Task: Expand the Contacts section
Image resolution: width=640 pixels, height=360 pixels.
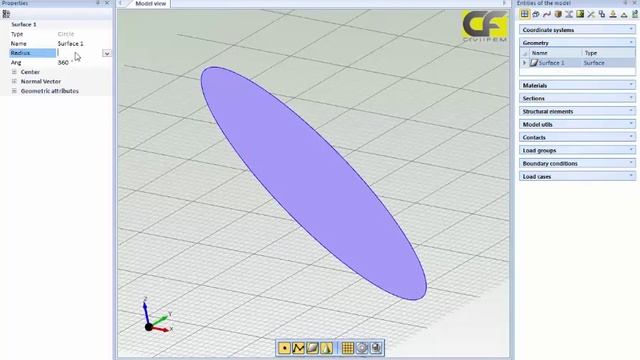Action: pos(631,138)
